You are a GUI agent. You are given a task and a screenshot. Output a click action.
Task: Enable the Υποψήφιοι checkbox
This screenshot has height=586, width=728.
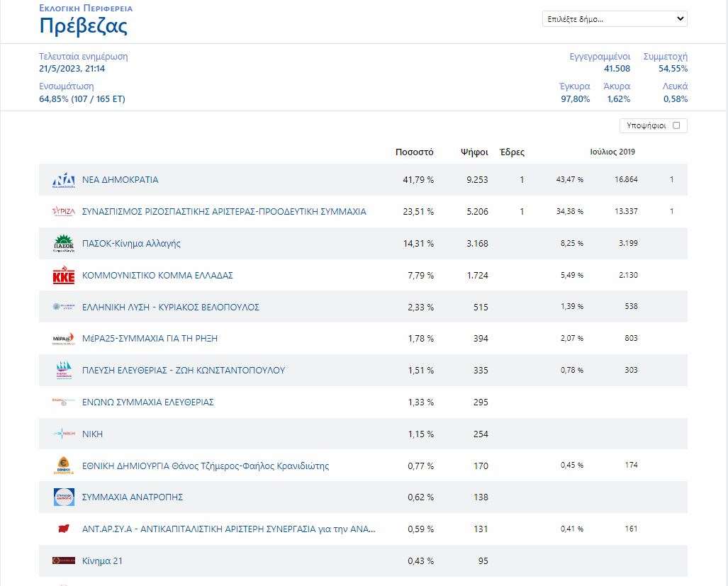[676, 125]
